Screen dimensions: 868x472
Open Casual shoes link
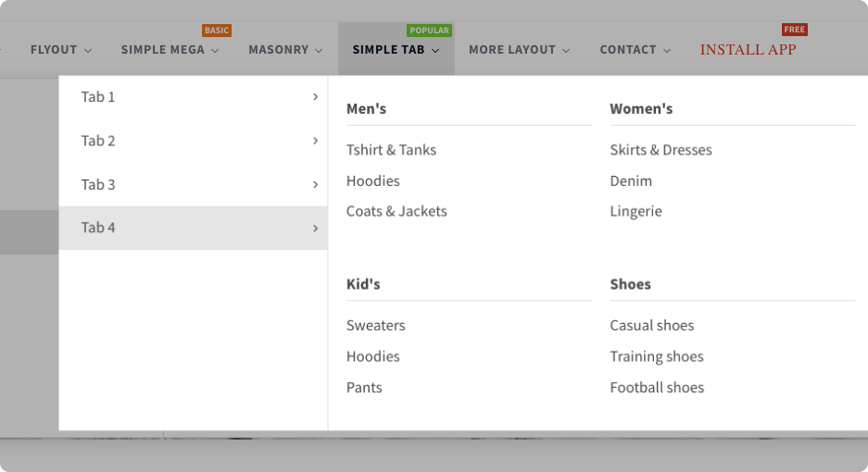(x=651, y=326)
